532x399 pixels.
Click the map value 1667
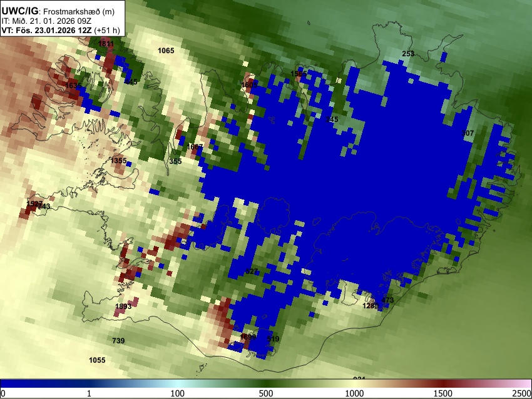click(x=195, y=147)
